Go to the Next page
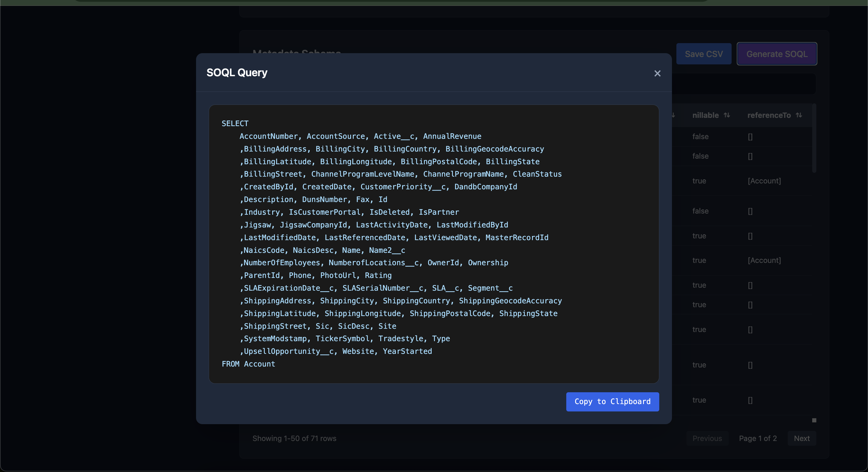Image resolution: width=868 pixels, height=472 pixels. pos(802,438)
